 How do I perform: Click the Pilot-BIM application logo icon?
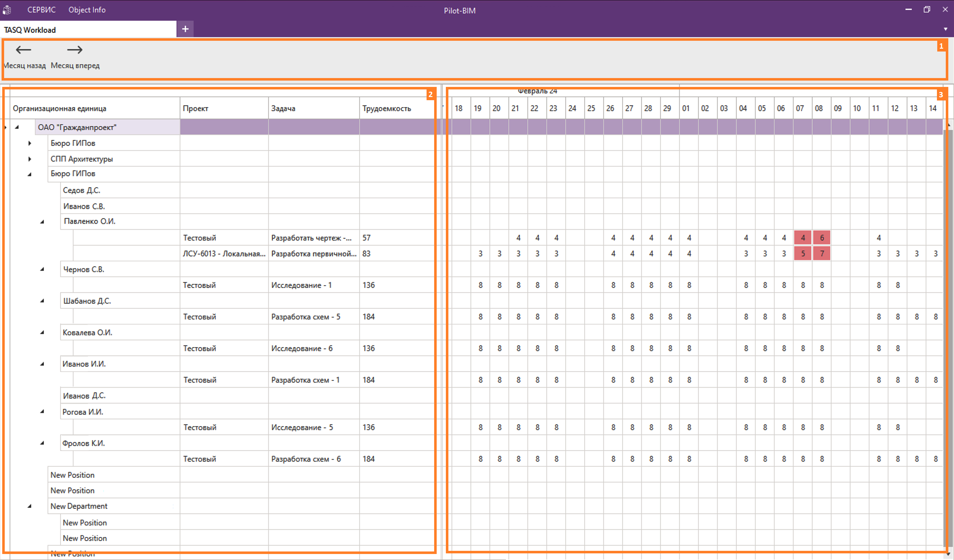(7, 10)
